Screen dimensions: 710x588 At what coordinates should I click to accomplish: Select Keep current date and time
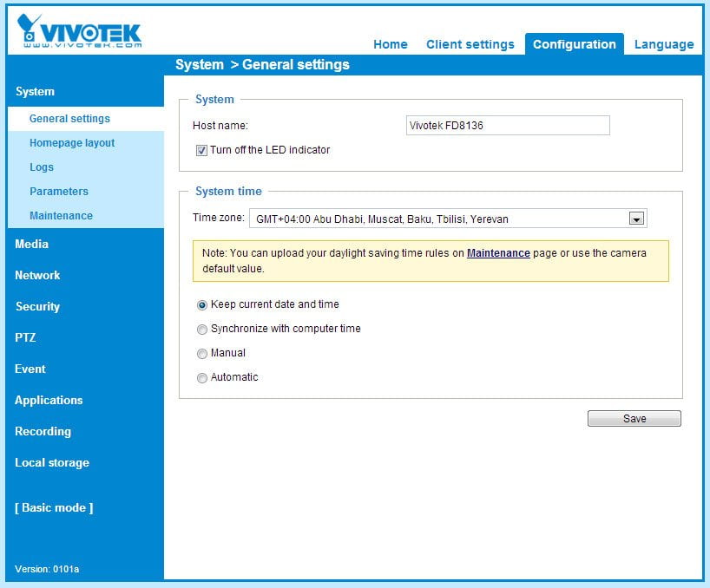pyautogui.click(x=202, y=305)
